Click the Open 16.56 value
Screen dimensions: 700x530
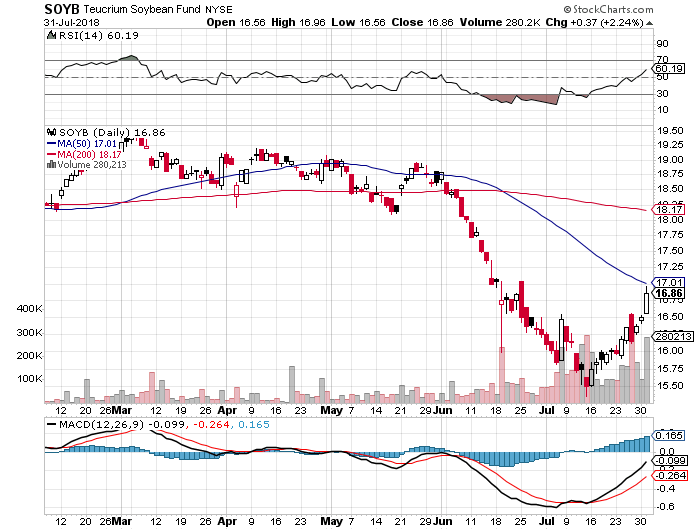point(236,22)
